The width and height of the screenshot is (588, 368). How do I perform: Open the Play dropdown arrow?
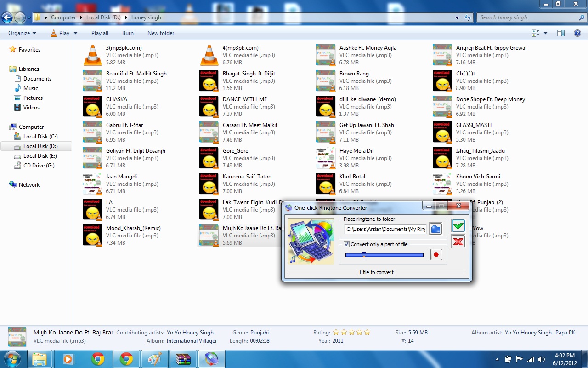click(75, 33)
